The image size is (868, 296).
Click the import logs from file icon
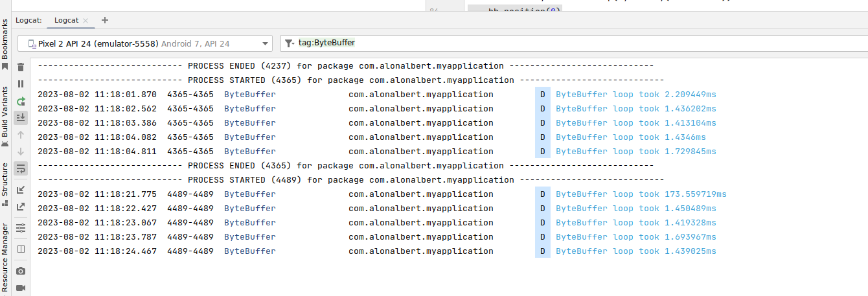click(x=21, y=190)
